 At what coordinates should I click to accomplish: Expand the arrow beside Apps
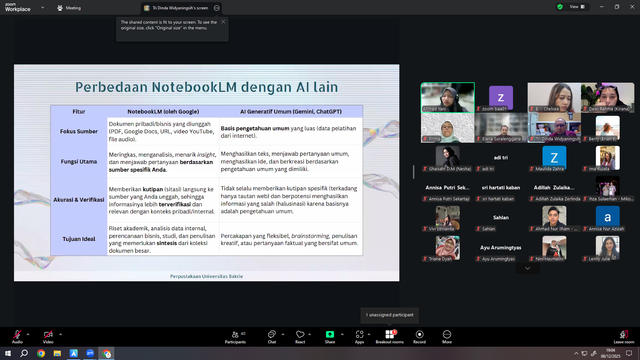[369, 334]
